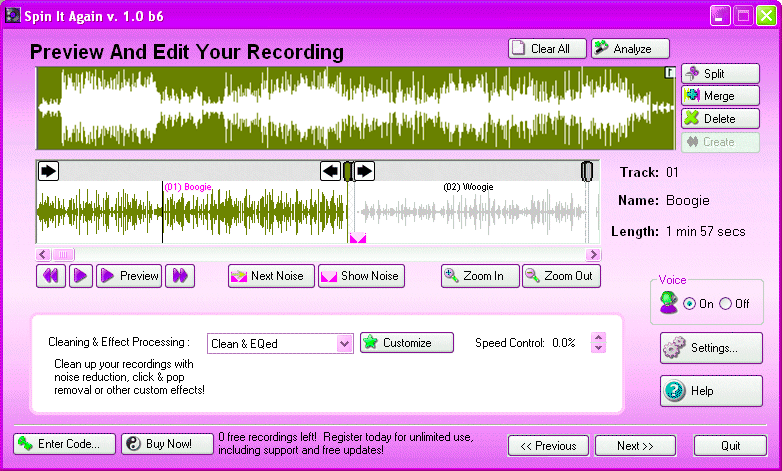This screenshot has width=782, height=471.
Task: Turn Voice Off
Action: (x=726, y=304)
